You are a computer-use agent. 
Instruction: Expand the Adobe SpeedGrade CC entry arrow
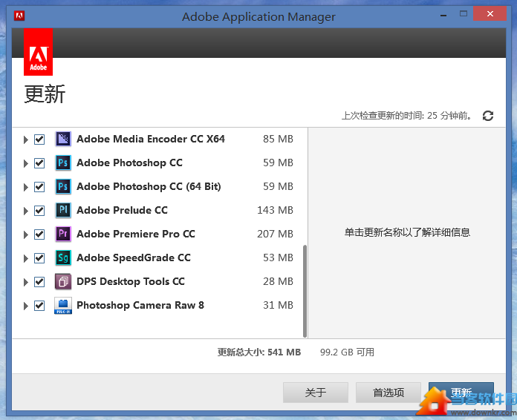(x=26, y=258)
